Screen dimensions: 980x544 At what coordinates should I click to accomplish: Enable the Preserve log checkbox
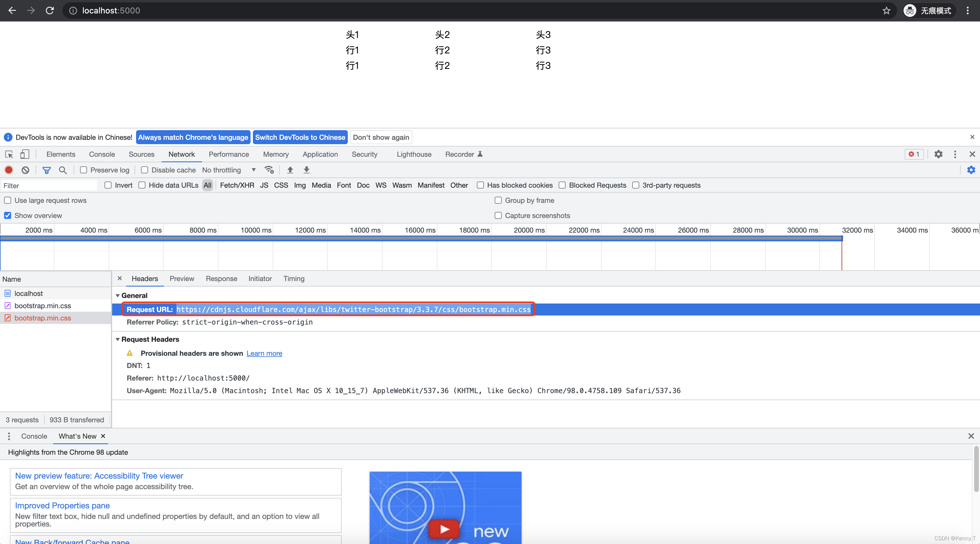(84, 170)
